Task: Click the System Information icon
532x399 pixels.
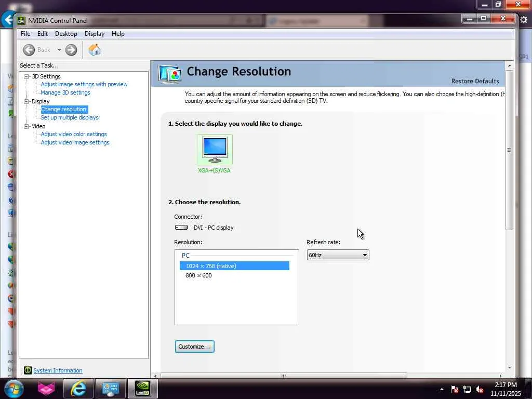Action: click(28, 370)
